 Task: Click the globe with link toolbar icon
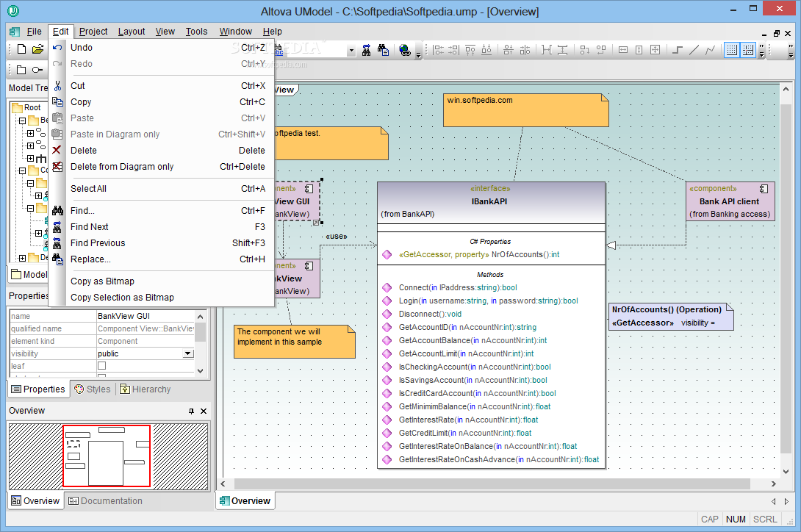pyautogui.click(x=405, y=50)
